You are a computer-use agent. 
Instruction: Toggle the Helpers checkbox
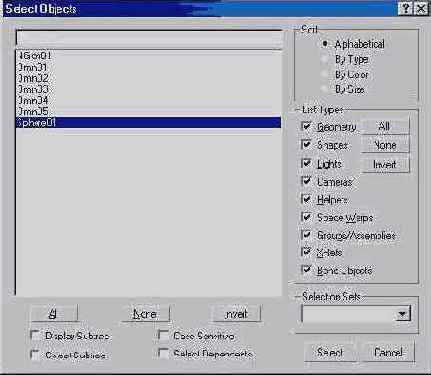pos(306,199)
